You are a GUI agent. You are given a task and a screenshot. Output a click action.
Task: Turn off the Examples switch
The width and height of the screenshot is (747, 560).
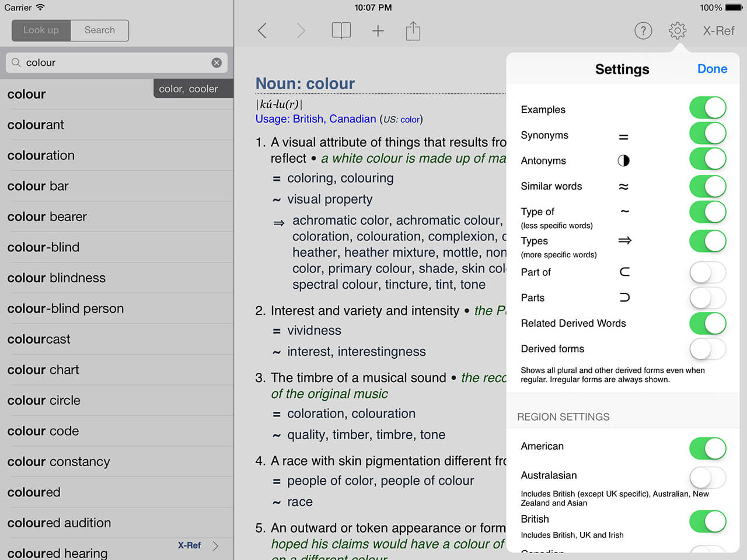708,108
